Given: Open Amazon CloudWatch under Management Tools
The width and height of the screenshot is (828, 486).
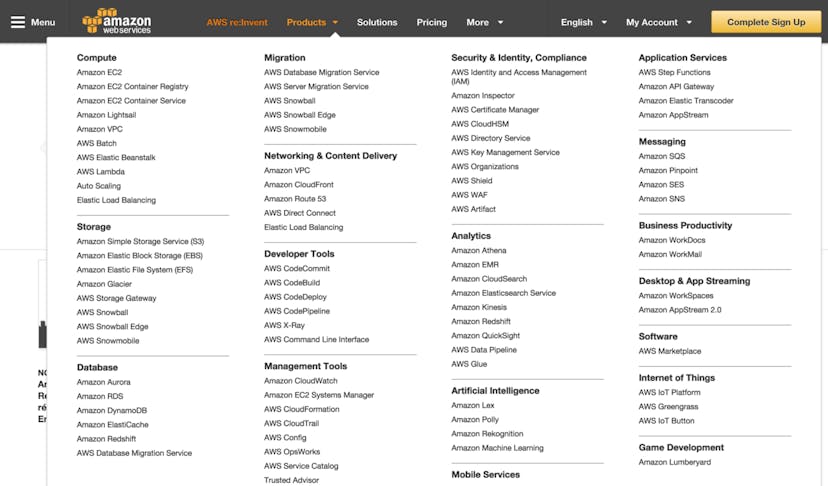Looking at the screenshot, I should (x=301, y=381).
